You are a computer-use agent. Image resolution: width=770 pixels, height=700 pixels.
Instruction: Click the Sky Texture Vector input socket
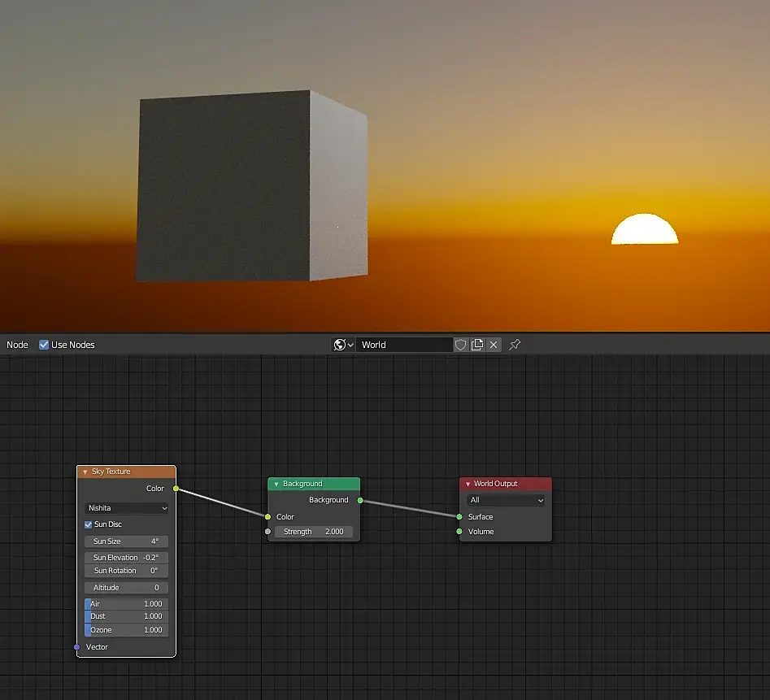(76, 647)
